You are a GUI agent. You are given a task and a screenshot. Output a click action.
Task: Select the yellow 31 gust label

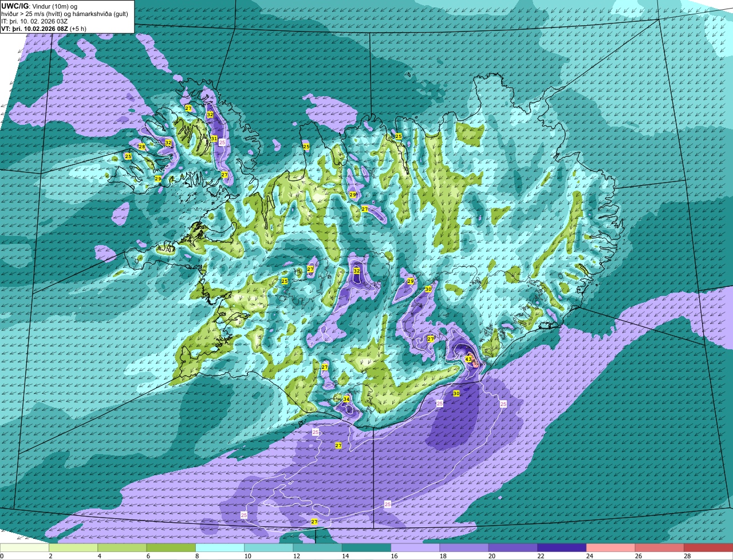[x=214, y=139]
